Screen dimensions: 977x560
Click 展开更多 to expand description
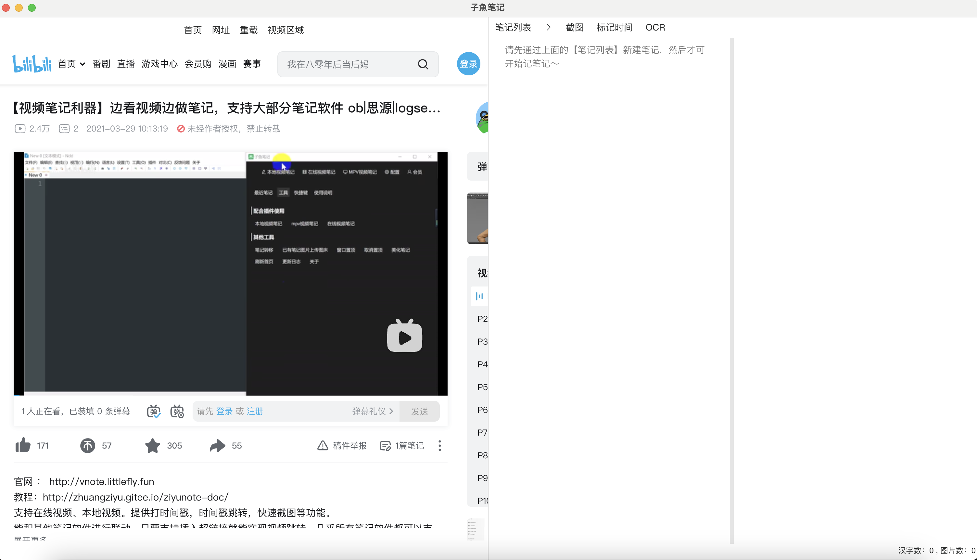[30, 539]
